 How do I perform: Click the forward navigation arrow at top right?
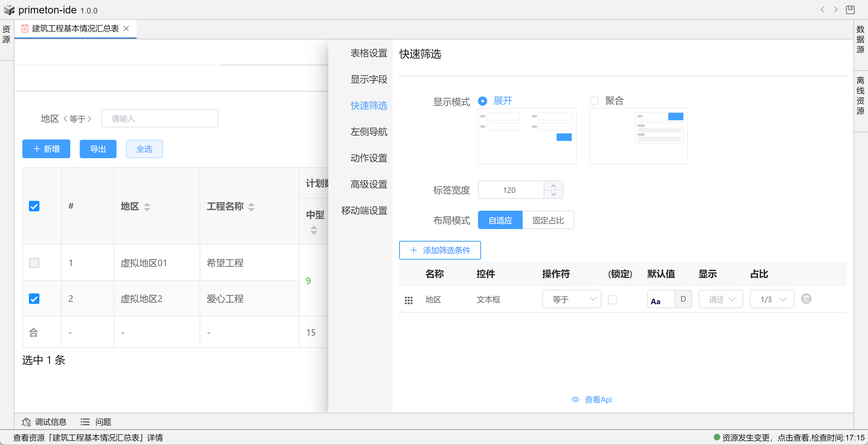(x=835, y=10)
